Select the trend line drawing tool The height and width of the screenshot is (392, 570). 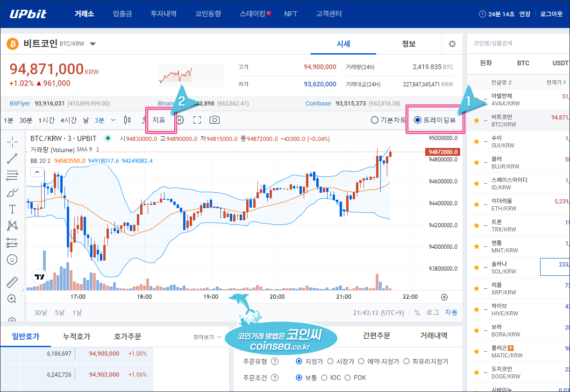[12, 159]
